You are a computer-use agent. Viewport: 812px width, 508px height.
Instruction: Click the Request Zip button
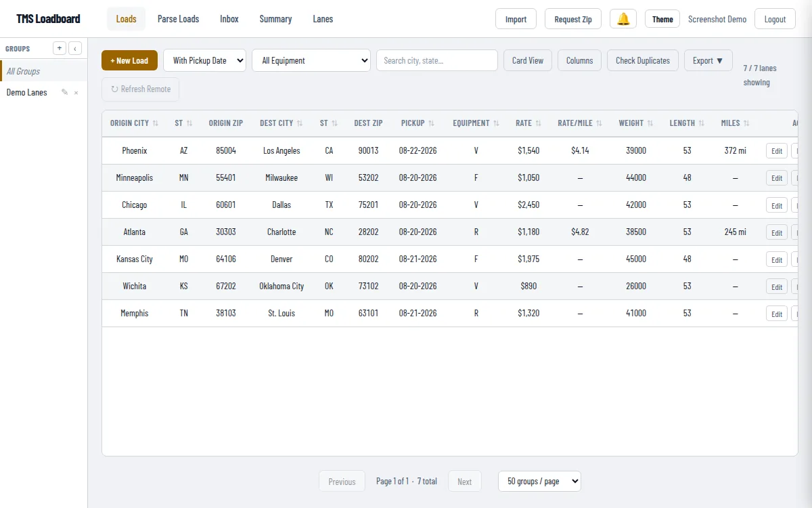pos(573,19)
